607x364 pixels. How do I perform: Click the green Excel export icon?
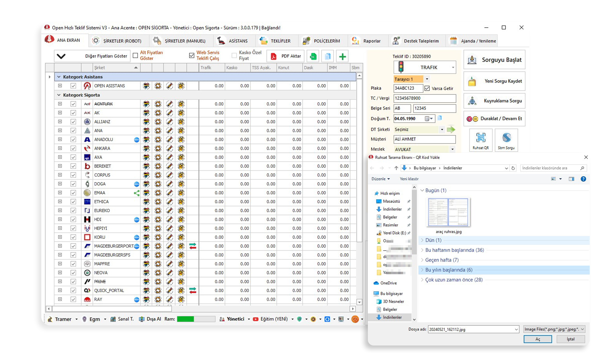pyautogui.click(x=313, y=56)
